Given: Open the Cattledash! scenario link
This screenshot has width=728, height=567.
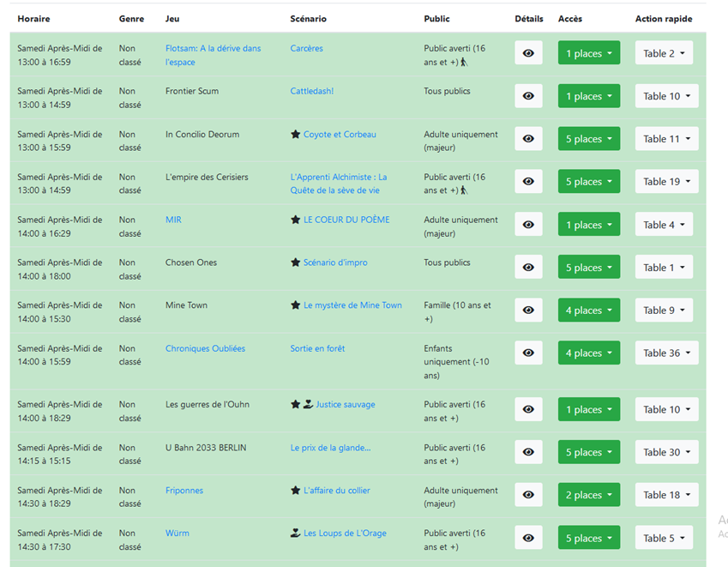Looking at the screenshot, I should (311, 91).
